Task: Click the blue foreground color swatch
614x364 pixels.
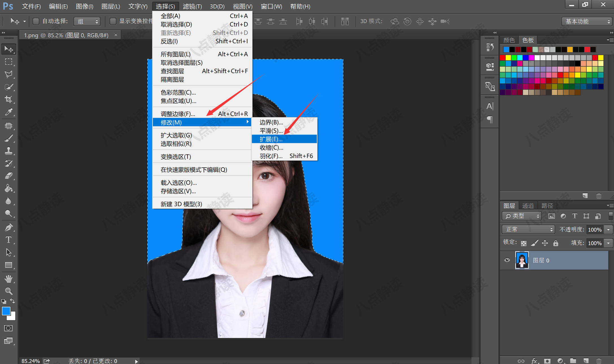Action: coord(6,311)
